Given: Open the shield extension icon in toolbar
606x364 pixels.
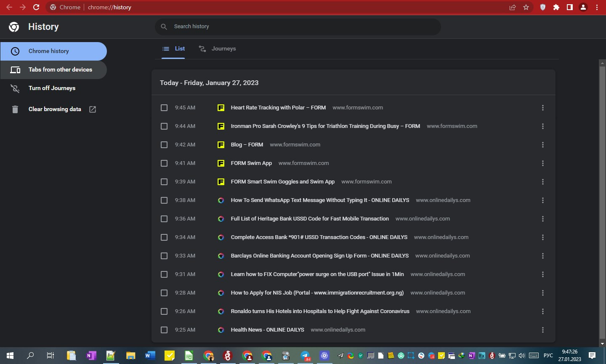Looking at the screenshot, I should 543,7.
